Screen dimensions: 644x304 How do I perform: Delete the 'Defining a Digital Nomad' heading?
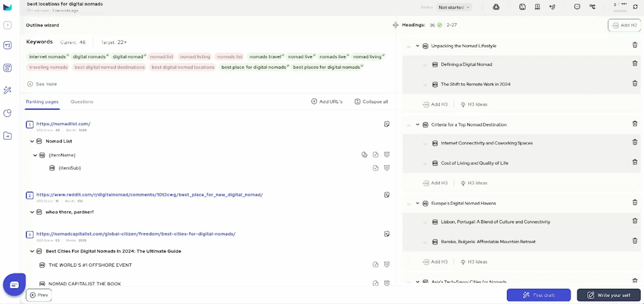point(634,64)
